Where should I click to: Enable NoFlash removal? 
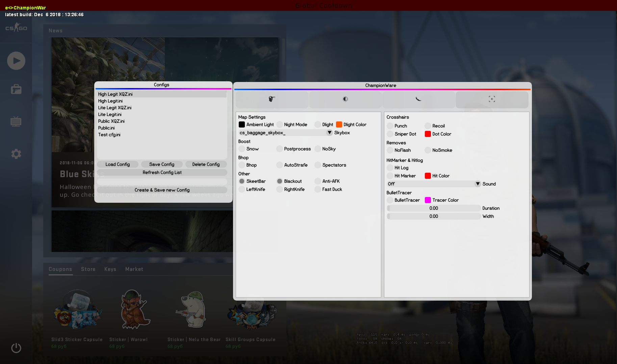click(390, 150)
